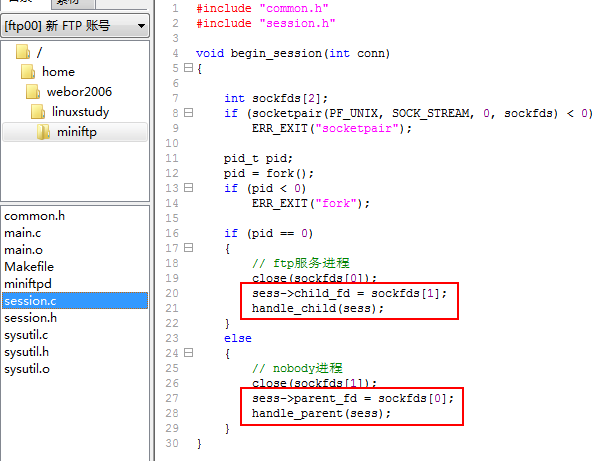The width and height of the screenshot is (607, 461).
Task: Click the webor2006 folder icon
Action: (x=33, y=92)
